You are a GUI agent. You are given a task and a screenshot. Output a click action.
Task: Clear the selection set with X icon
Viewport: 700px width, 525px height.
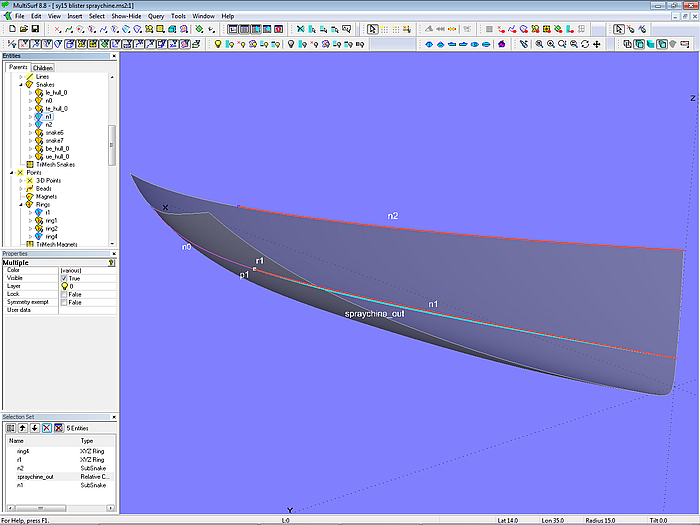coord(46,427)
